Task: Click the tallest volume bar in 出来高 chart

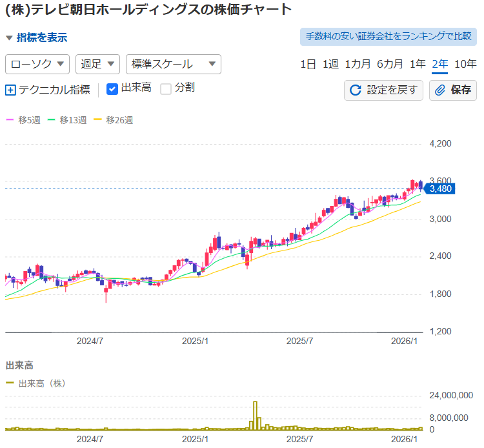Action: click(x=255, y=416)
